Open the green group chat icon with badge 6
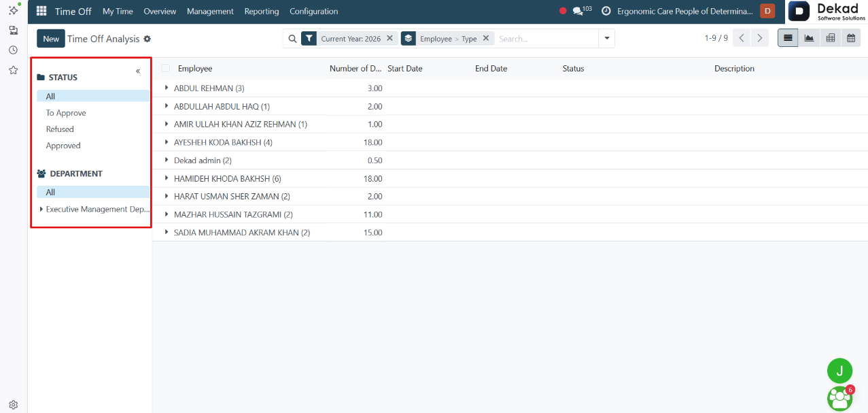The image size is (868, 413). click(839, 399)
